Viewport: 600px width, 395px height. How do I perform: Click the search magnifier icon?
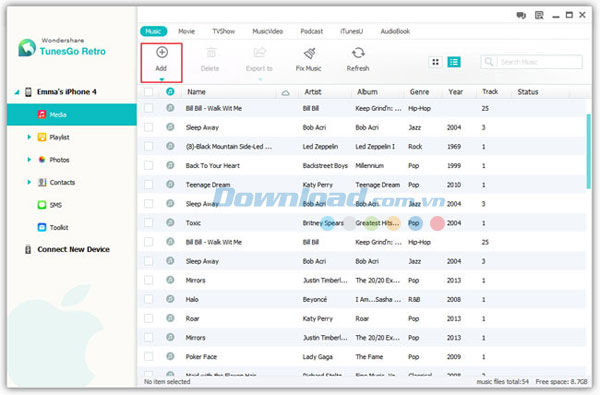pyautogui.click(x=489, y=62)
